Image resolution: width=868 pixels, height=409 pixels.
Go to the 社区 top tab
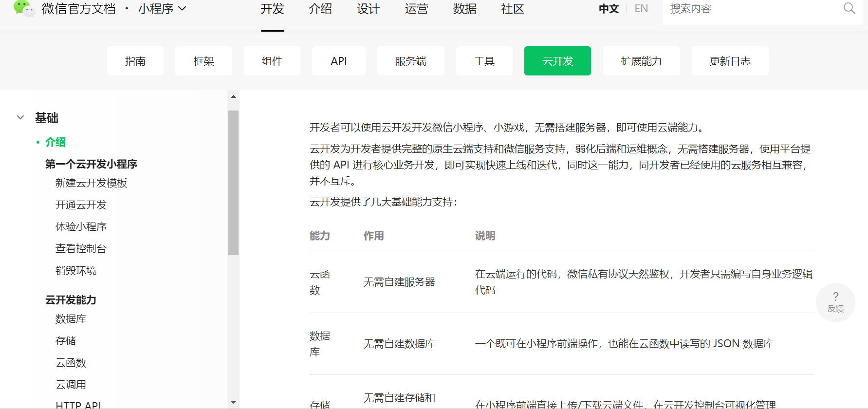pos(513,9)
